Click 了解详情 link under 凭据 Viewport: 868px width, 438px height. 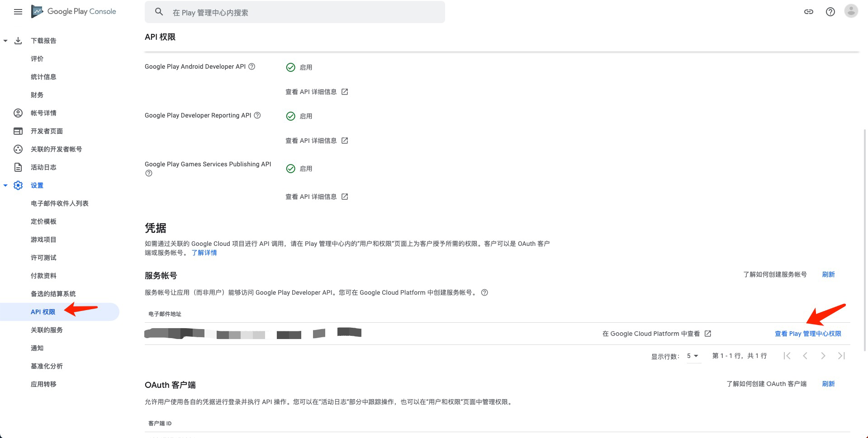click(204, 253)
